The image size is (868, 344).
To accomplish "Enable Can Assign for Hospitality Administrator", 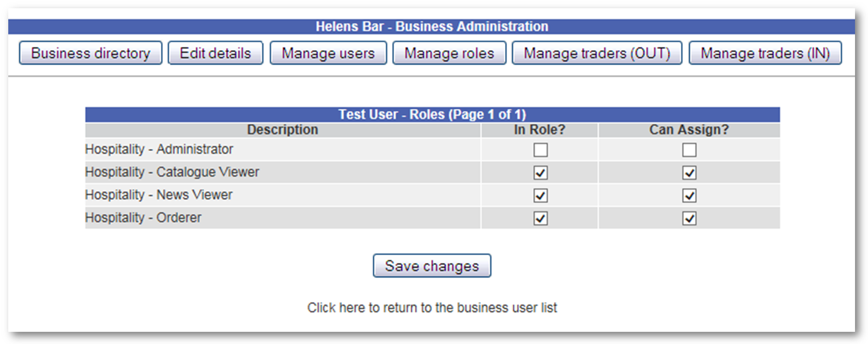I will 689,150.
